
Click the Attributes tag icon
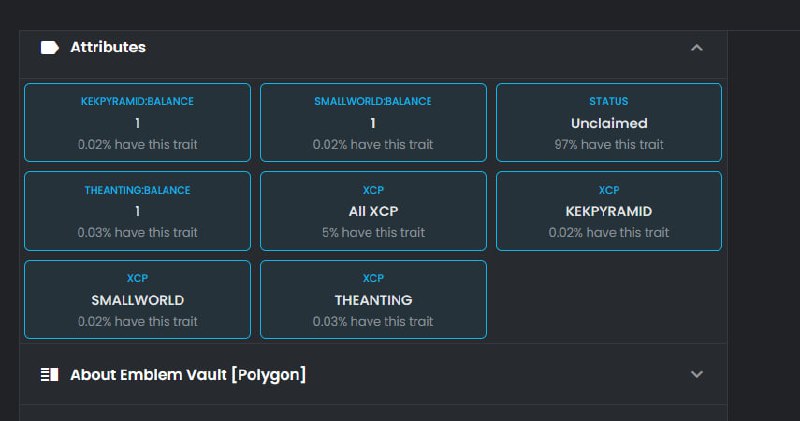click(49, 47)
